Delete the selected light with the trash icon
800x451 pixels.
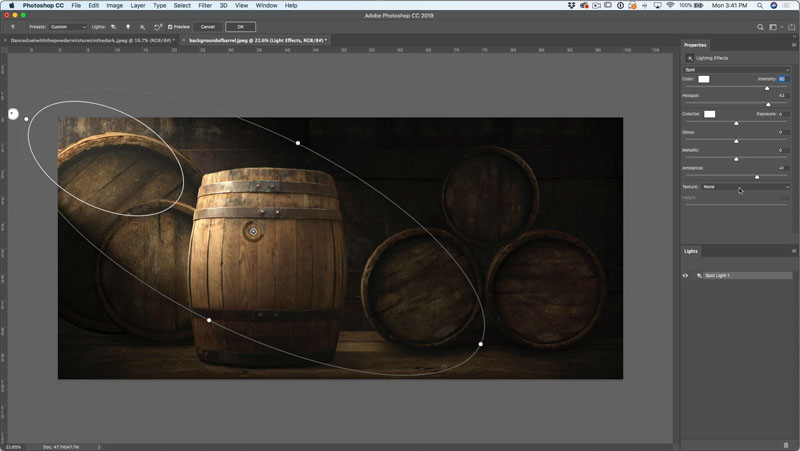pos(786,445)
